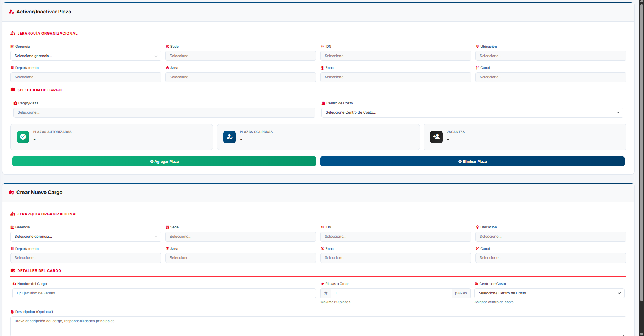
Task: Expand Centro de Costo dropdown under Selección de Cargo
Action: coord(472,112)
